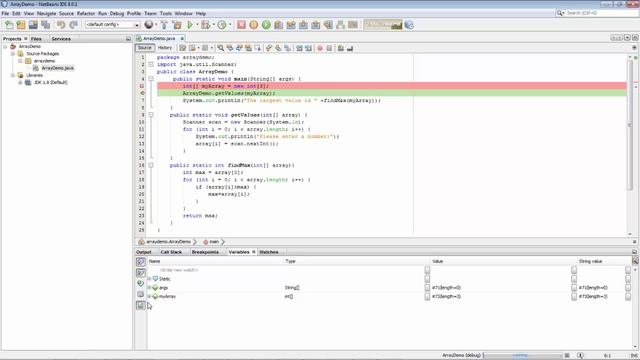The image size is (640, 360).
Task: Minimize the Projects panel
Action: coord(128,39)
